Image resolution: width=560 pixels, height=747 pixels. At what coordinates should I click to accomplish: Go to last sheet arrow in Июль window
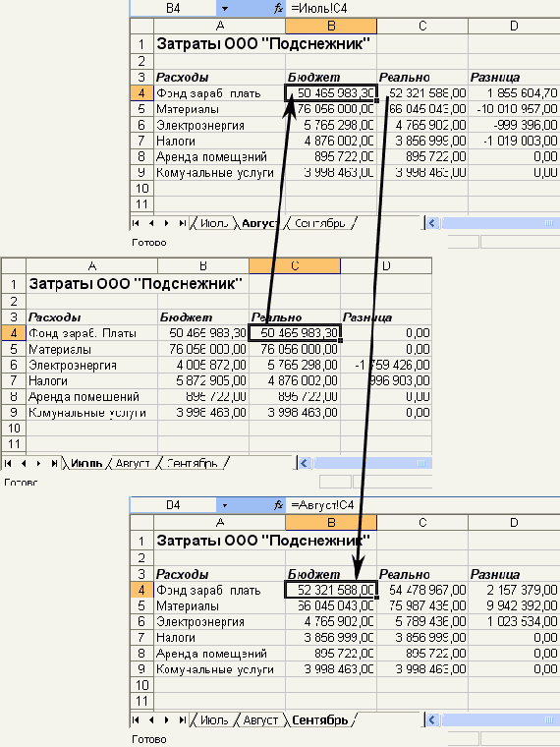pyautogui.click(x=54, y=463)
